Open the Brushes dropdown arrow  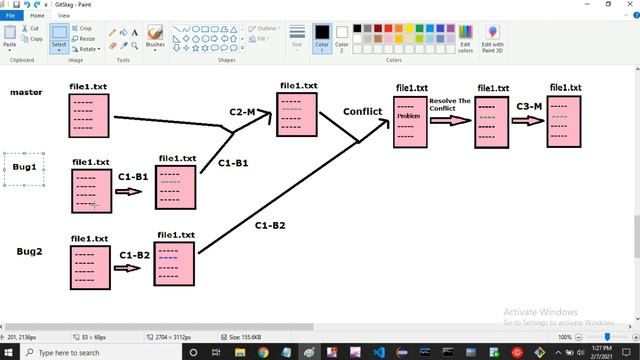(x=155, y=50)
